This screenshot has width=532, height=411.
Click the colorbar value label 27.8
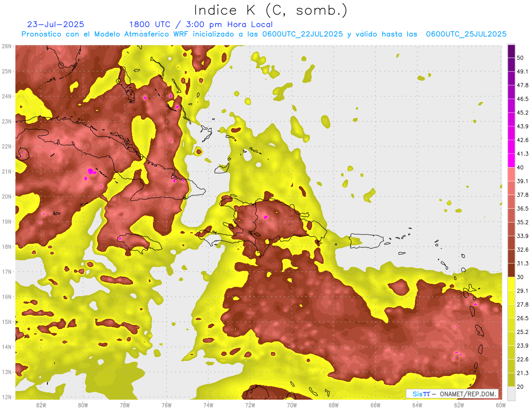click(x=523, y=305)
